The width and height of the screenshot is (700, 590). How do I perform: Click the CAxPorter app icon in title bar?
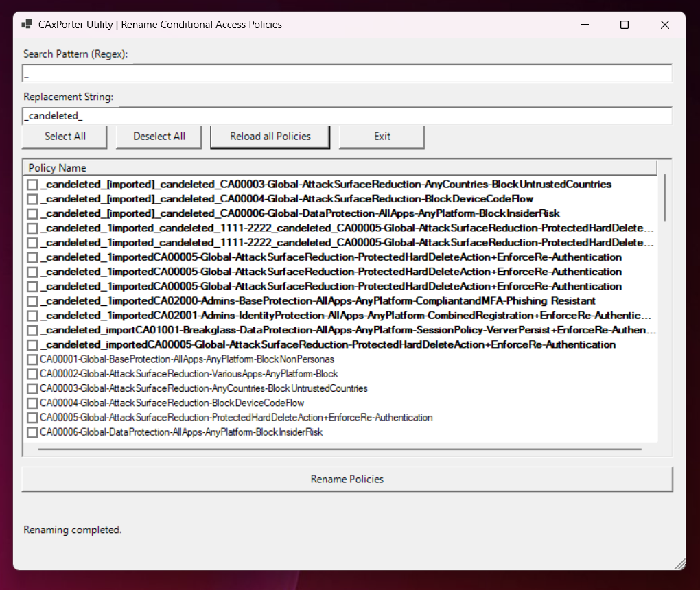click(x=27, y=25)
